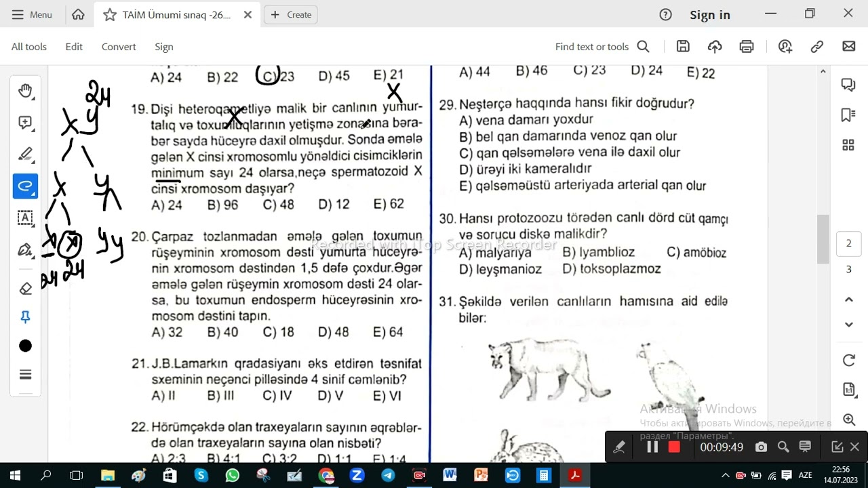Viewport: 868px width, 488px height.
Task: Save the document with the floppy icon
Action: (683, 47)
